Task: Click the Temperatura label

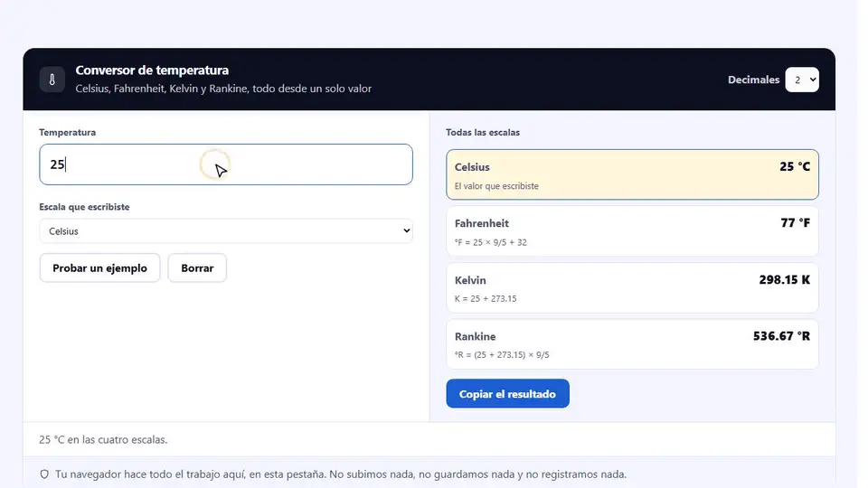Action: [67, 132]
